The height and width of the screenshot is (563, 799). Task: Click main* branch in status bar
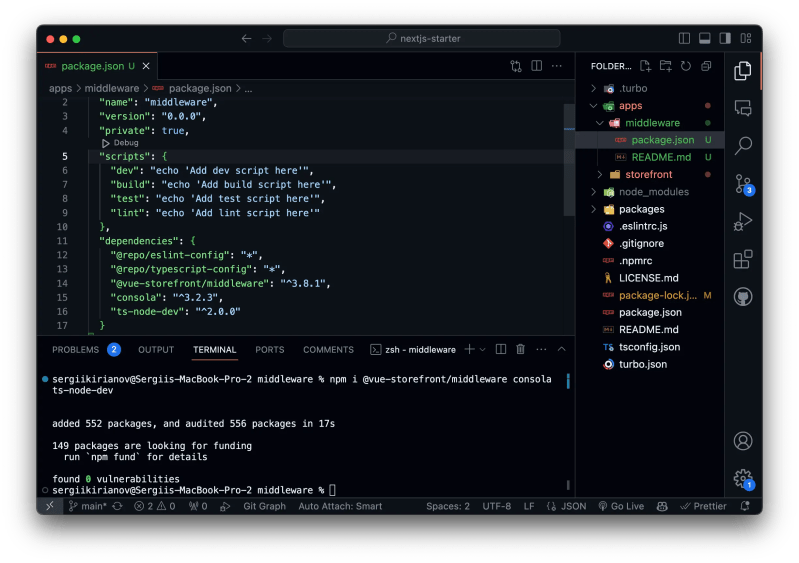click(x=88, y=506)
